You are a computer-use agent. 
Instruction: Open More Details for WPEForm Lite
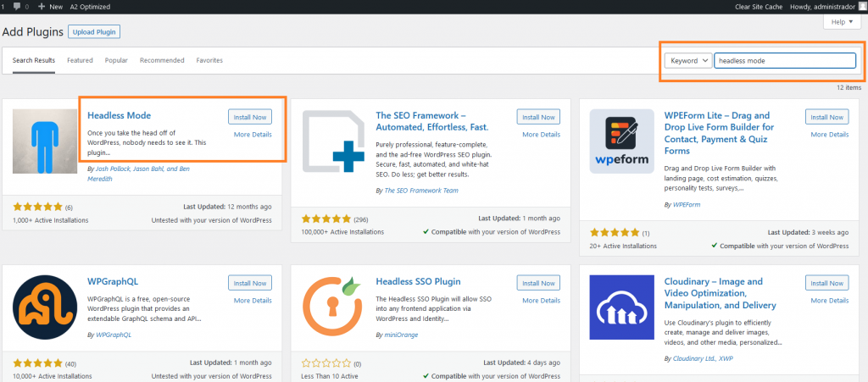tap(830, 135)
